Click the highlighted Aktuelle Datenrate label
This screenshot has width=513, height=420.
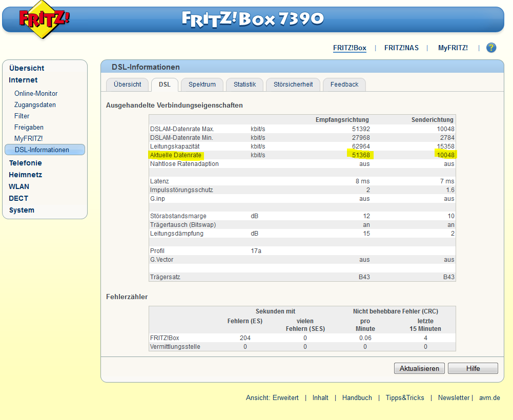[x=176, y=155]
